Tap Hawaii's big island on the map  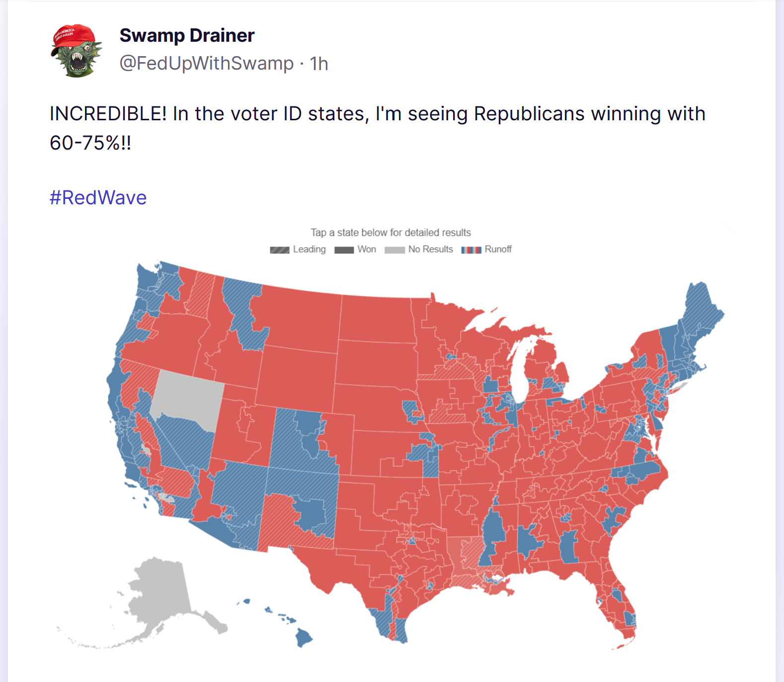(x=304, y=637)
